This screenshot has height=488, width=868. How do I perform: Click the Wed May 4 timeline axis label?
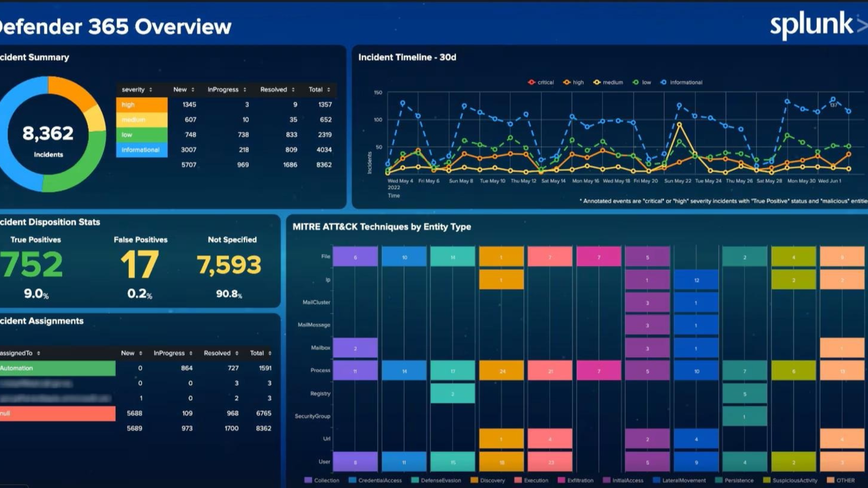(x=400, y=181)
